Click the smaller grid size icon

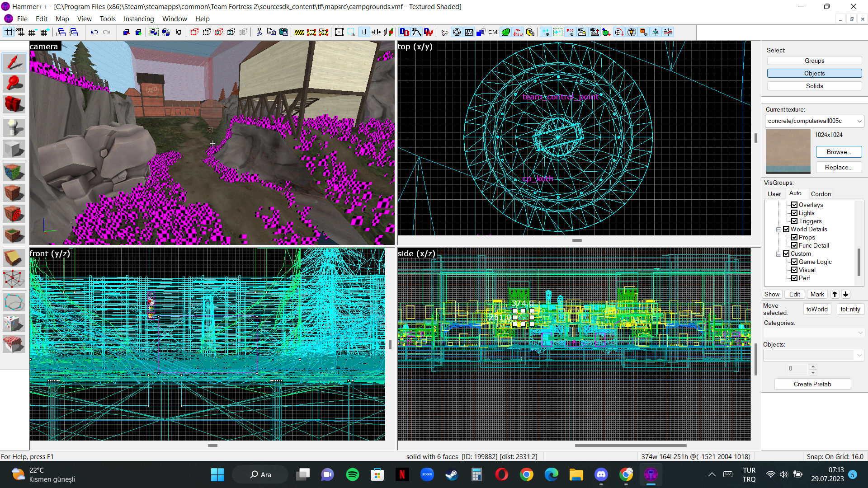32,32
